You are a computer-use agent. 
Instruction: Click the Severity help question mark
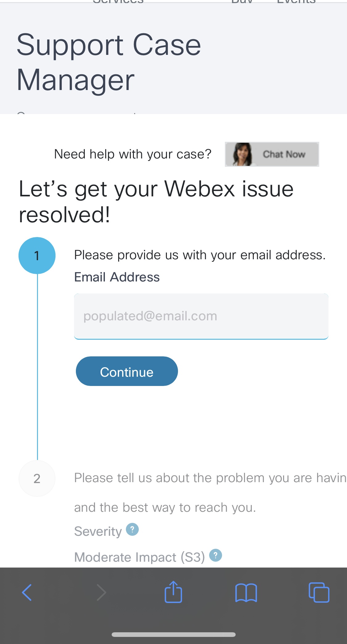[132, 530]
